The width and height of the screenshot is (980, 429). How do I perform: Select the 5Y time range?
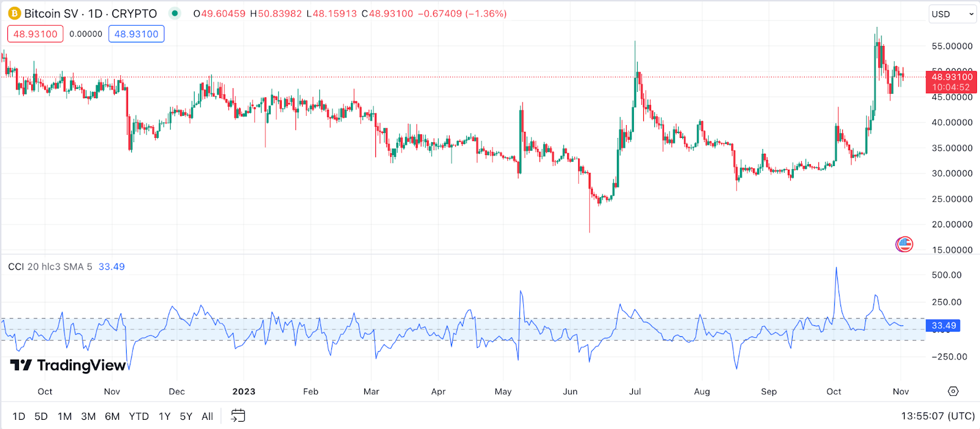tap(186, 416)
